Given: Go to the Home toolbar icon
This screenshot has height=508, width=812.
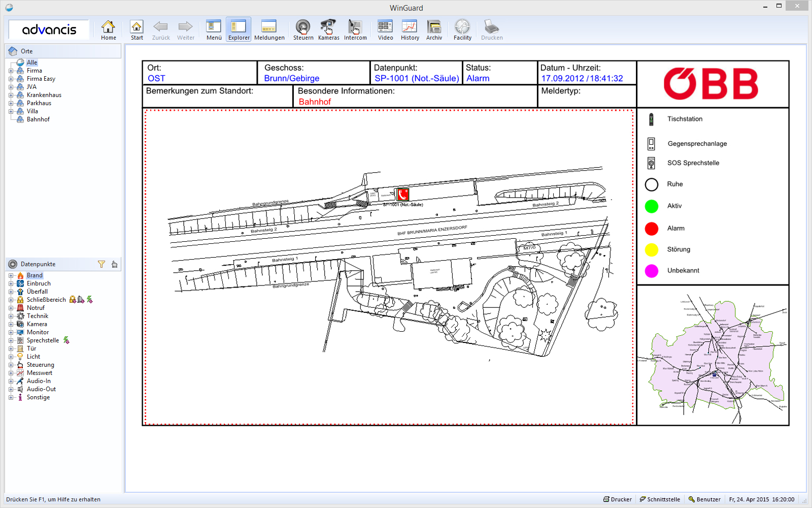Looking at the screenshot, I should 108,30.
